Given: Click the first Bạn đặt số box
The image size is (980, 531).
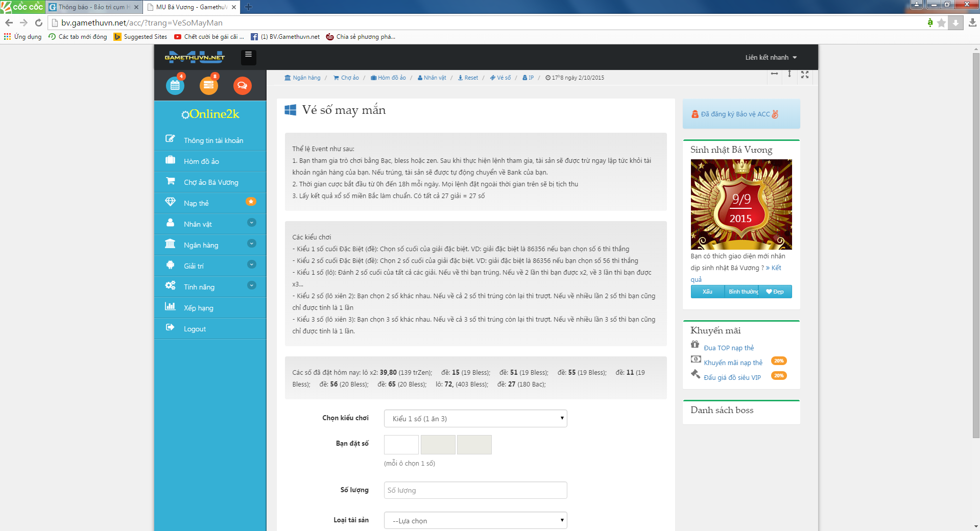Looking at the screenshot, I should tap(401, 445).
